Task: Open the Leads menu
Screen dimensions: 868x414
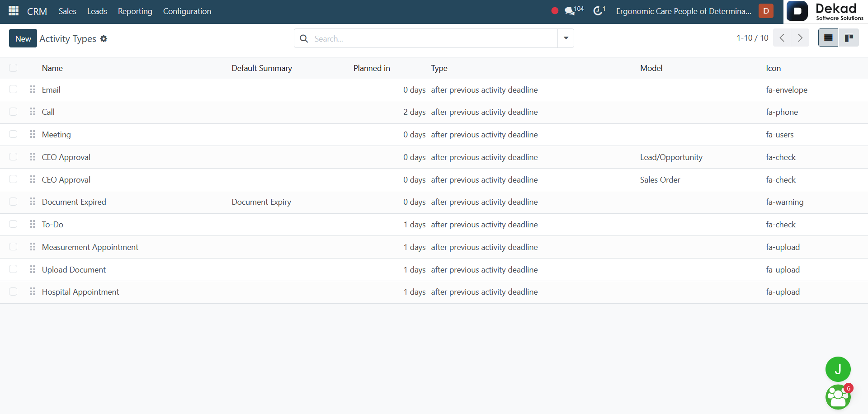Action: click(97, 11)
